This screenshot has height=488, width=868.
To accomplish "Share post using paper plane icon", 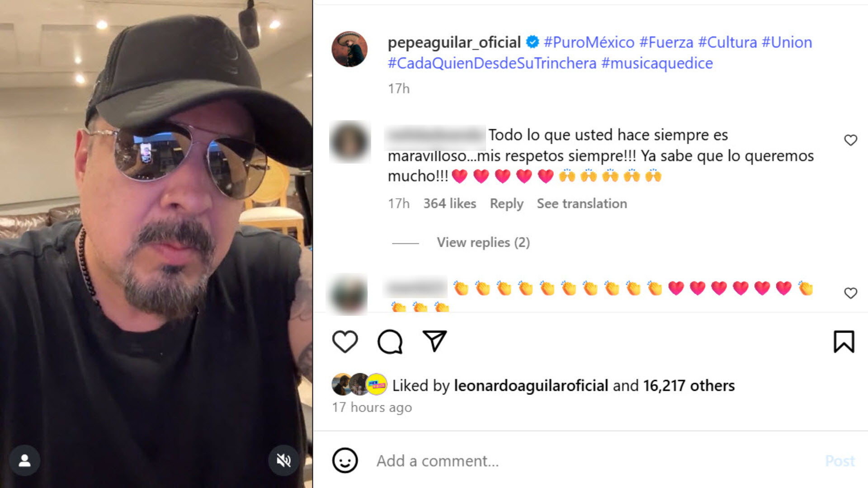I will point(434,341).
